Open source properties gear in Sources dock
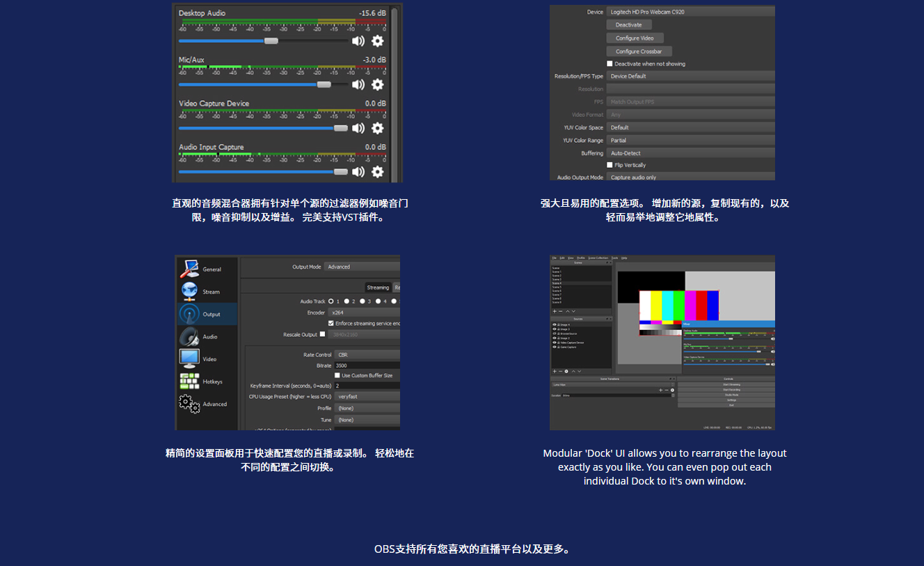The image size is (924, 566). tap(566, 371)
